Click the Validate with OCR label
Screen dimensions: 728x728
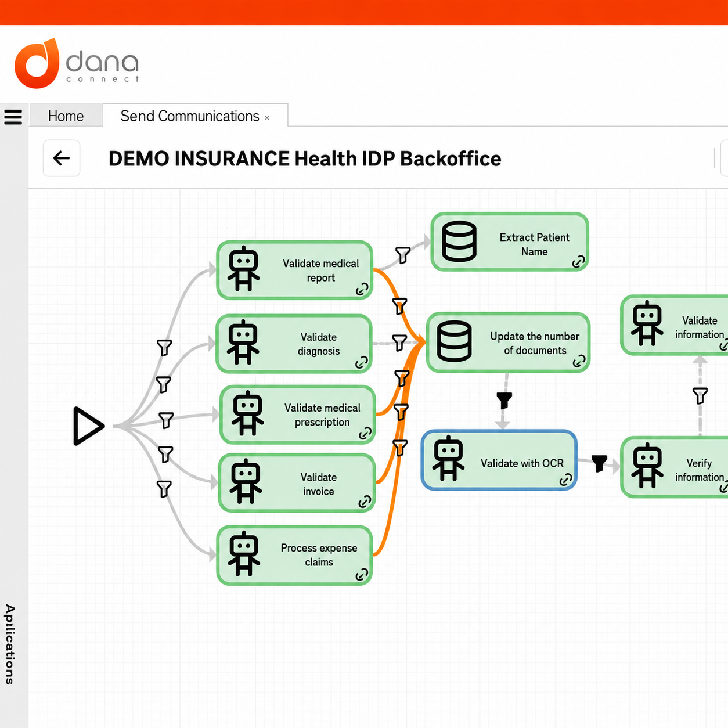coord(522,463)
